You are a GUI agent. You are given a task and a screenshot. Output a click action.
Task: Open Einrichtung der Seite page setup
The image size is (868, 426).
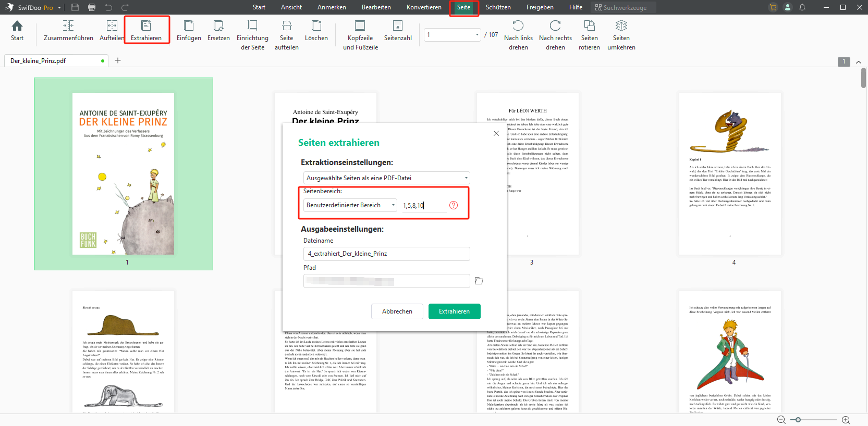point(252,35)
